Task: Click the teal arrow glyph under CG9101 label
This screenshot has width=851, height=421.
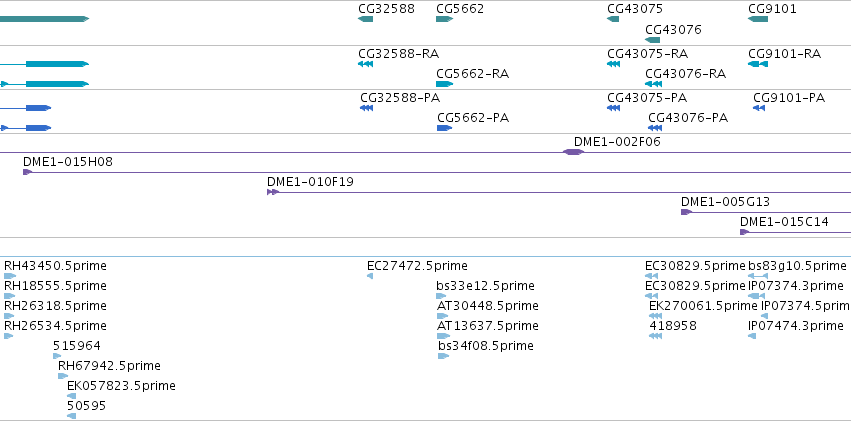Action: (x=758, y=19)
